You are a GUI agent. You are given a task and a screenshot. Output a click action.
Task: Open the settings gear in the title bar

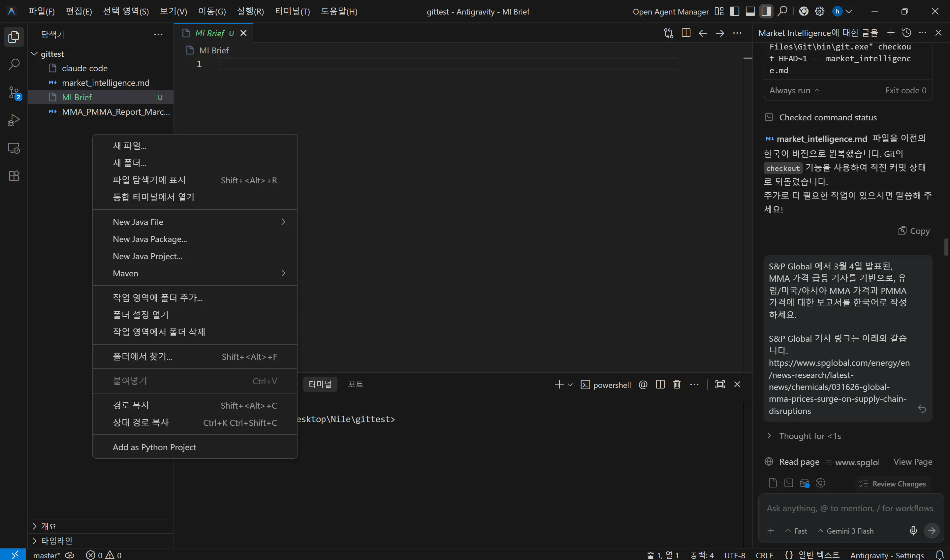[820, 11]
